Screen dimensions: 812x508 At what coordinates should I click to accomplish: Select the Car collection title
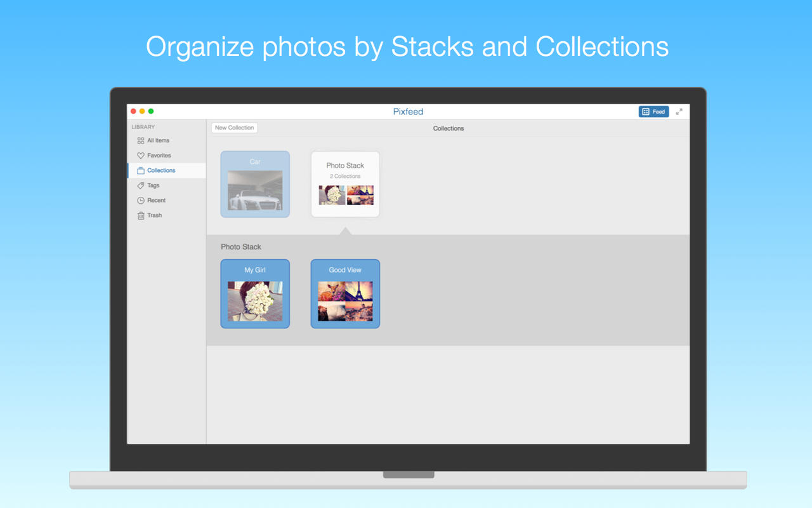click(x=255, y=162)
